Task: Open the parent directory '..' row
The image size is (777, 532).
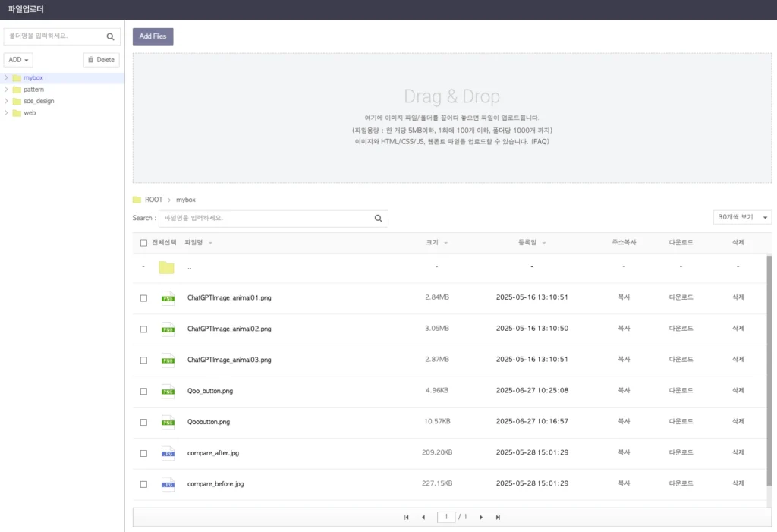Action: click(449, 267)
